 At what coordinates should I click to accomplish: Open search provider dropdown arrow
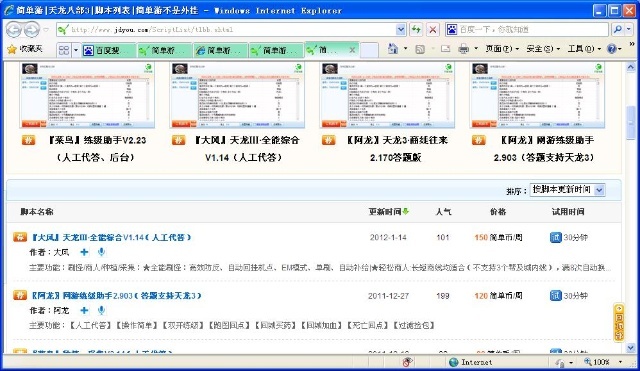[x=629, y=29]
